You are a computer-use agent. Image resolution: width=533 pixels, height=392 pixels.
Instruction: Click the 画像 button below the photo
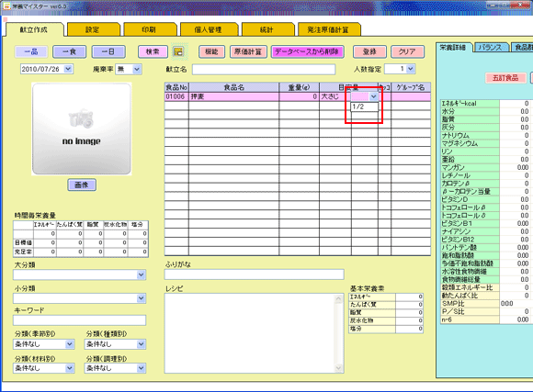pos(82,185)
